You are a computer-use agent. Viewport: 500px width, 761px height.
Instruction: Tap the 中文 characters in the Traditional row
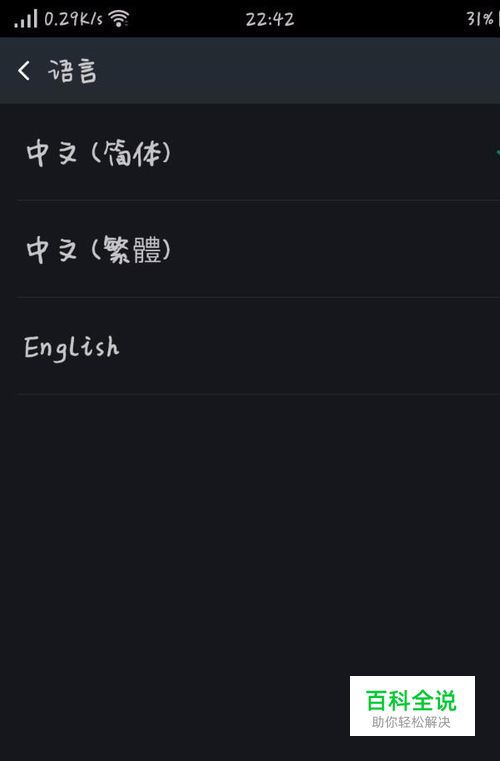click(52, 250)
